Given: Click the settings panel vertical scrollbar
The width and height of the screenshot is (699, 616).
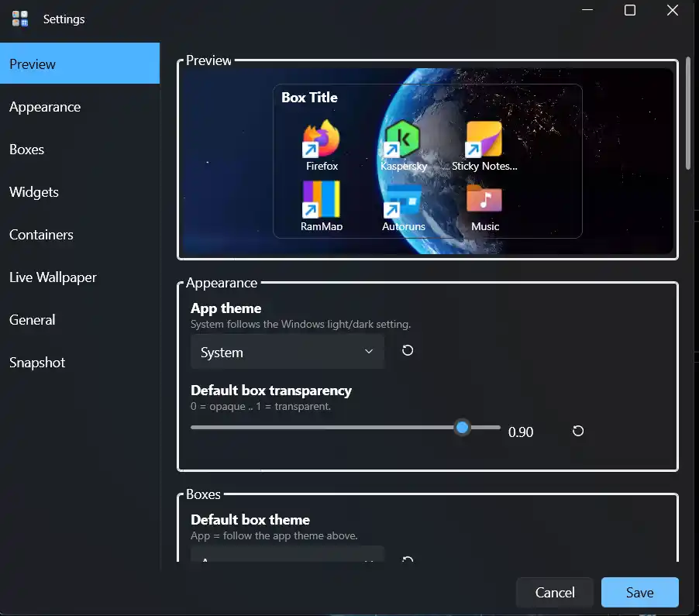Looking at the screenshot, I should [x=688, y=114].
